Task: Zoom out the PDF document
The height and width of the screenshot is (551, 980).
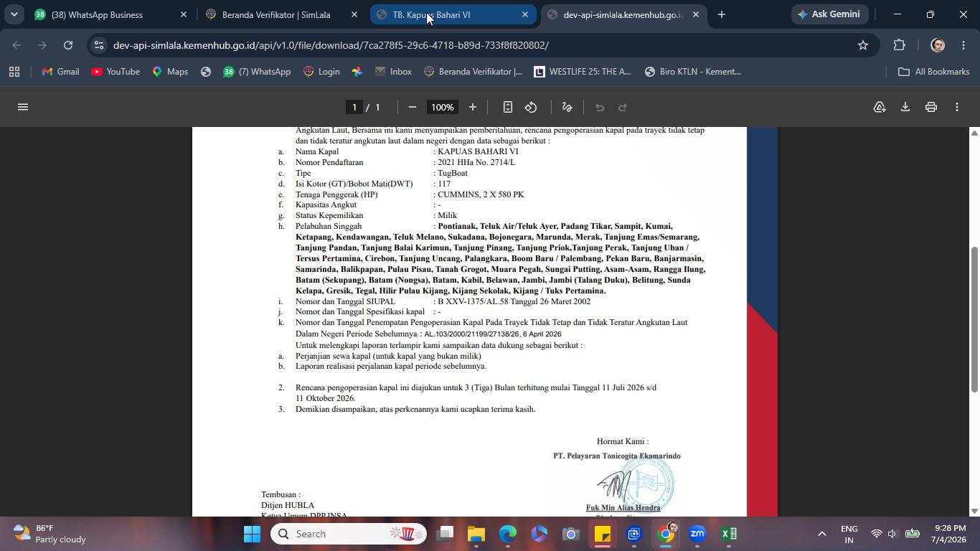Action: 413,107
